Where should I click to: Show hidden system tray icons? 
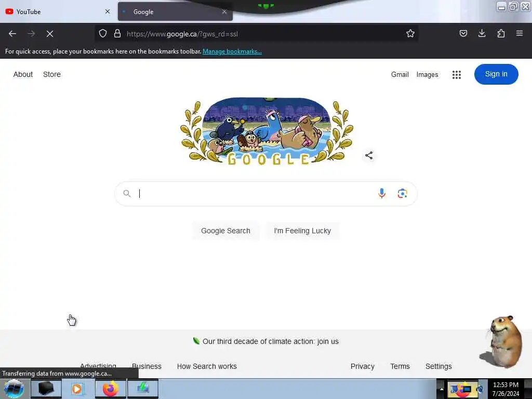coord(442,389)
